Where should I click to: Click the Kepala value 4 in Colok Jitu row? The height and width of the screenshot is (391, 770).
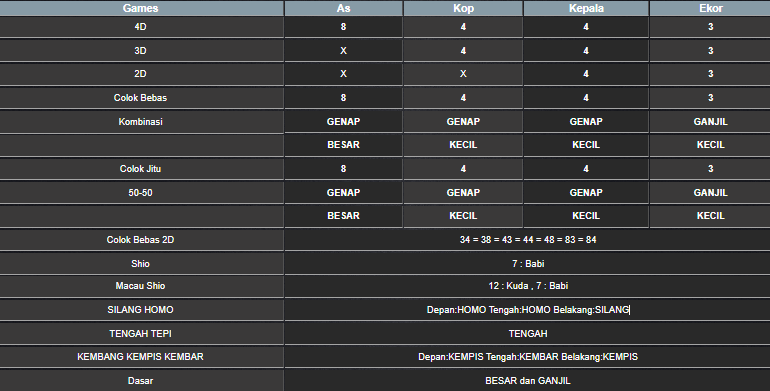(586, 168)
